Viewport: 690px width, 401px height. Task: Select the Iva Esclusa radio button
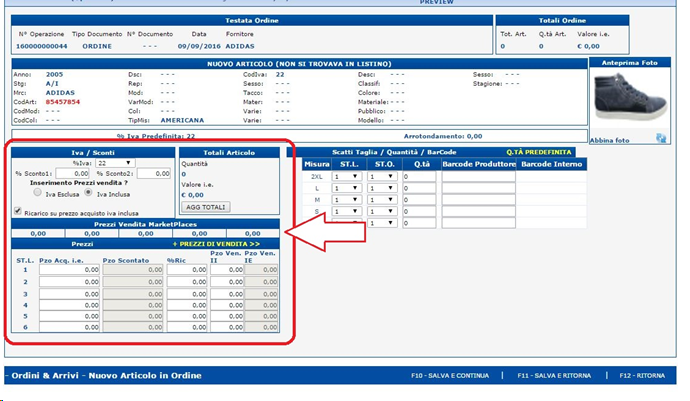(x=37, y=192)
